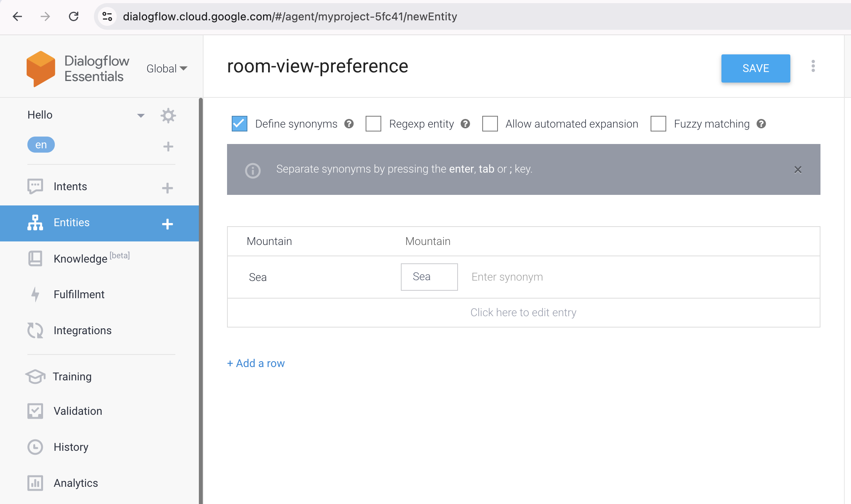The image size is (851, 504).
Task: Click Enter synonym field for Sea
Action: [x=507, y=277]
